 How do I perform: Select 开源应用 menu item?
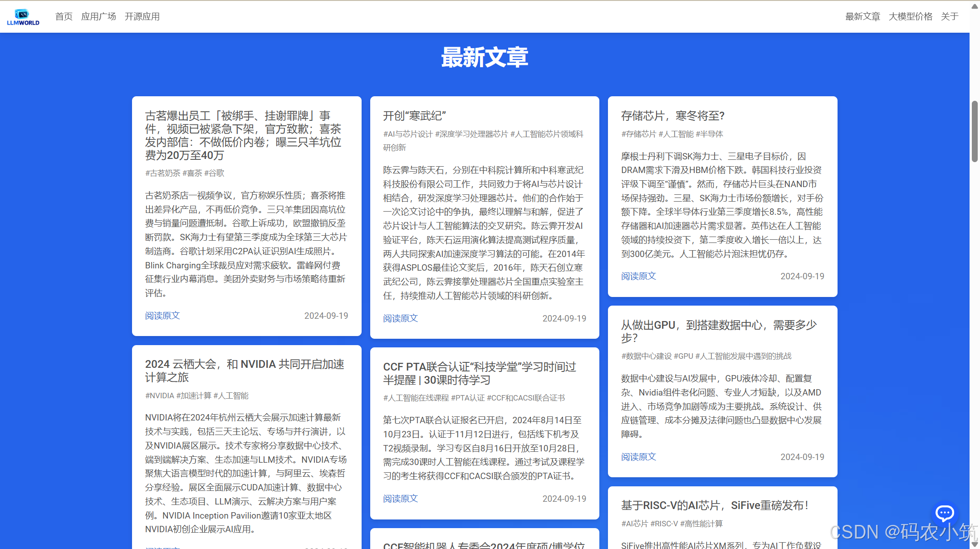(142, 16)
